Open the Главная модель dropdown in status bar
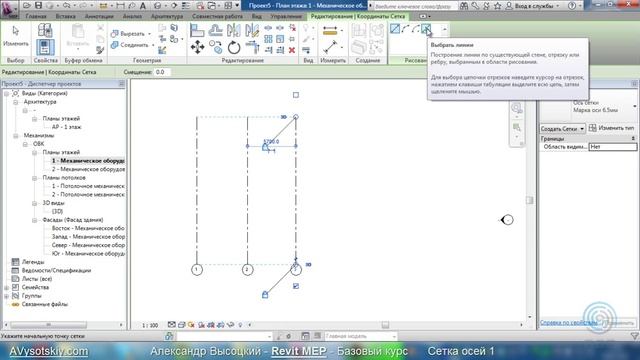The image size is (640, 360). point(360,336)
